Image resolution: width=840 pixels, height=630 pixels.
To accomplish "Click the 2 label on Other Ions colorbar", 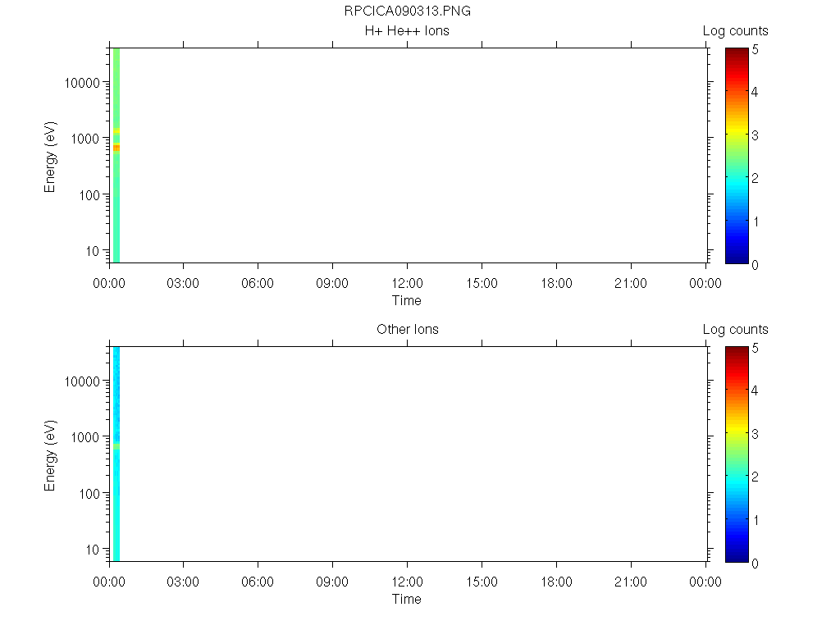I will click(x=755, y=477).
